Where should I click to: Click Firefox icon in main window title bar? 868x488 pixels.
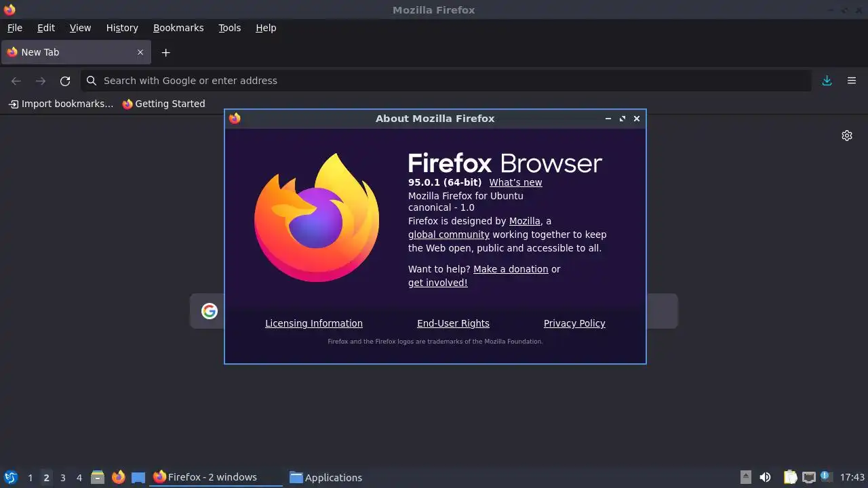9,10
